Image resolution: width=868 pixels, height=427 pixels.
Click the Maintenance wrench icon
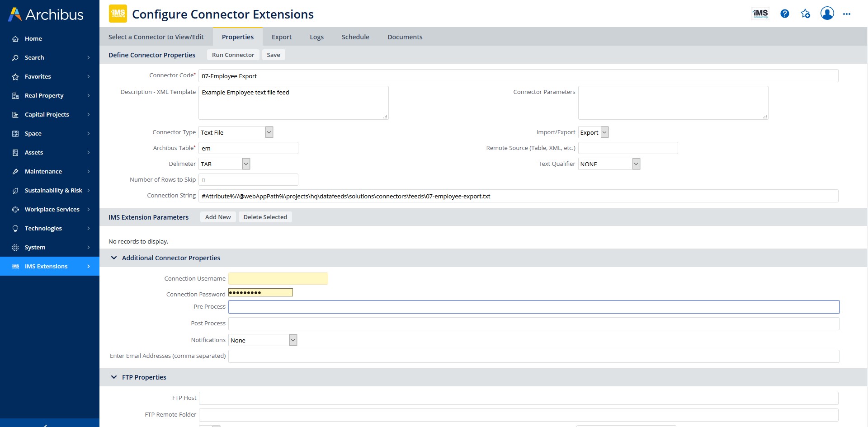click(14, 171)
